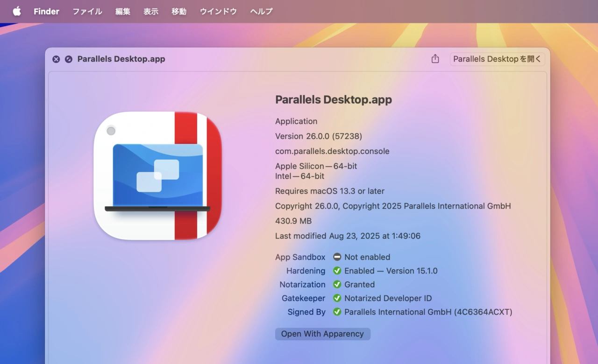The height and width of the screenshot is (364, 598).
Task: Click the green checkmark beside Gatekeeper
Action: pyautogui.click(x=337, y=298)
